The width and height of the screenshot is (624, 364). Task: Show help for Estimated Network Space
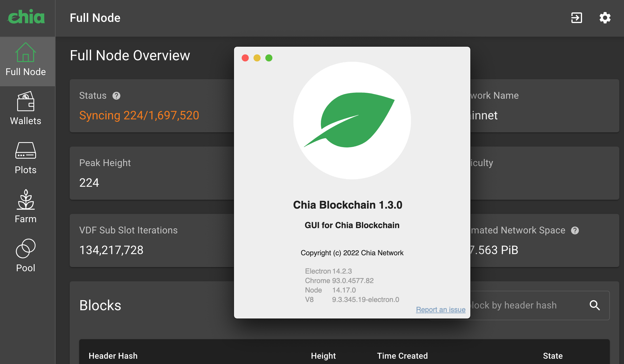tap(575, 230)
